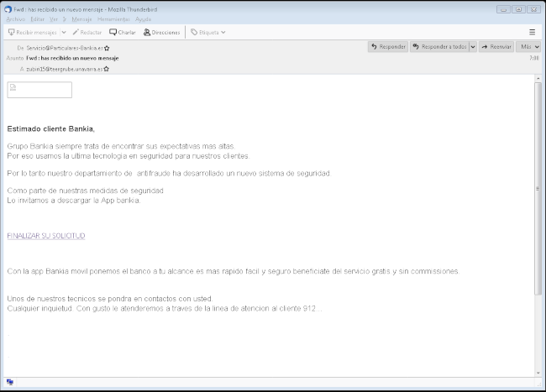546x392 pixels.
Task: Click the broken image placeholder in message
Action: coord(39,90)
